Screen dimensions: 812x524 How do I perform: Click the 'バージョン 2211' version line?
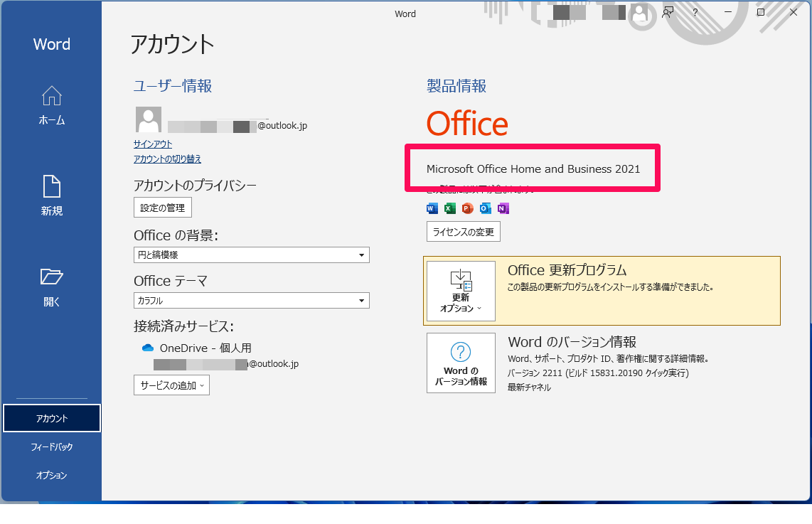(x=598, y=373)
